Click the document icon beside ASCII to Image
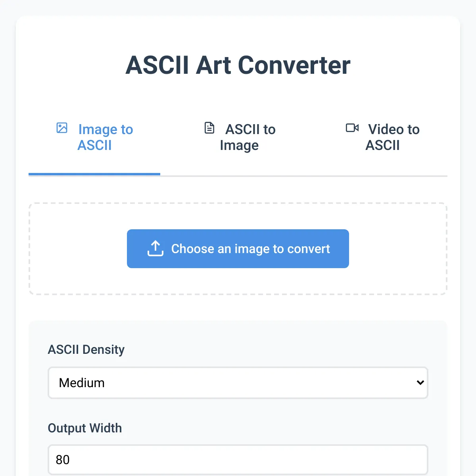The height and width of the screenshot is (476, 476). pyautogui.click(x=209, y=128)
